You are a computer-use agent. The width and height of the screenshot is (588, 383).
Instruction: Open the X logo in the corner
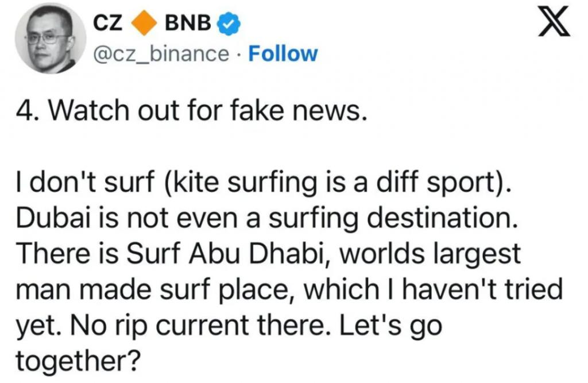555,24
